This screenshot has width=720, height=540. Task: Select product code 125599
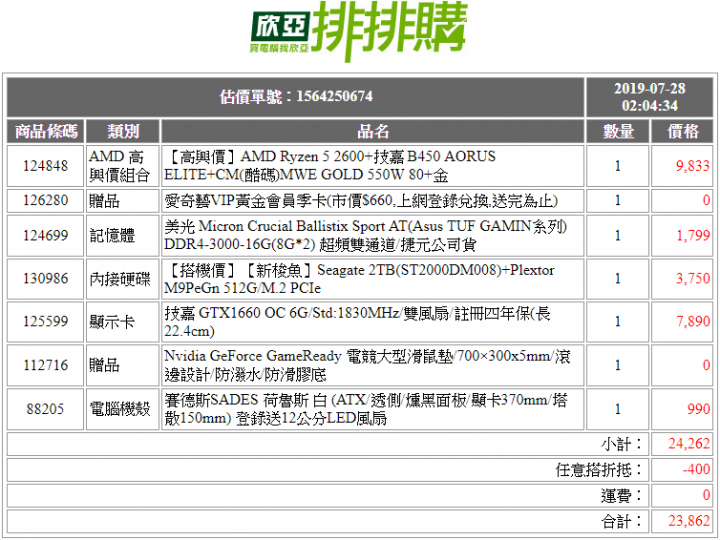coord(45,321)
